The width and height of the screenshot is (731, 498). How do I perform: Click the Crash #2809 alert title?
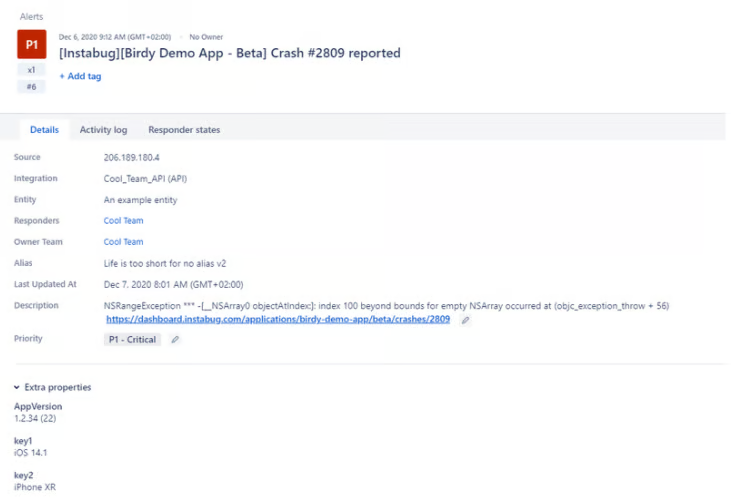pyautogui.click(x=230, y=53)
